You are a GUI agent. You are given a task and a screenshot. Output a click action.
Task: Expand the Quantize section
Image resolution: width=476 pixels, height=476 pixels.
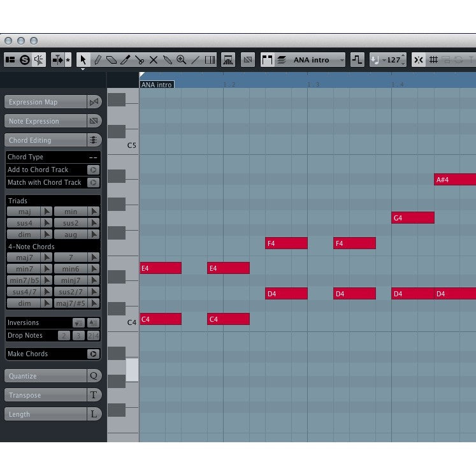[45, 376]
